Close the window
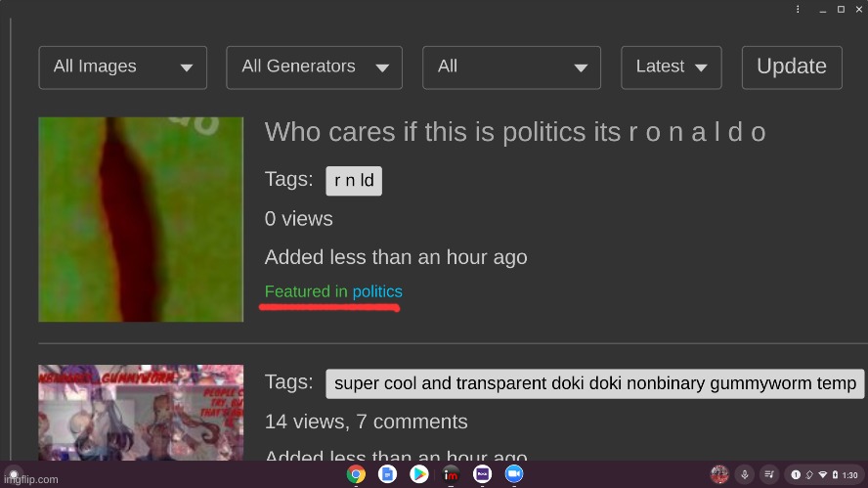 [859, 9]
